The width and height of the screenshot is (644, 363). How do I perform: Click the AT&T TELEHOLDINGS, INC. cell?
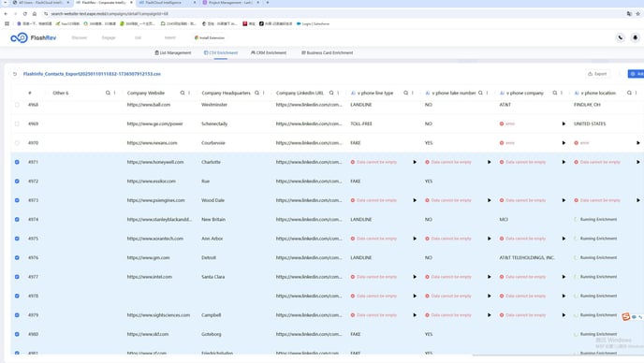[527, 258]
